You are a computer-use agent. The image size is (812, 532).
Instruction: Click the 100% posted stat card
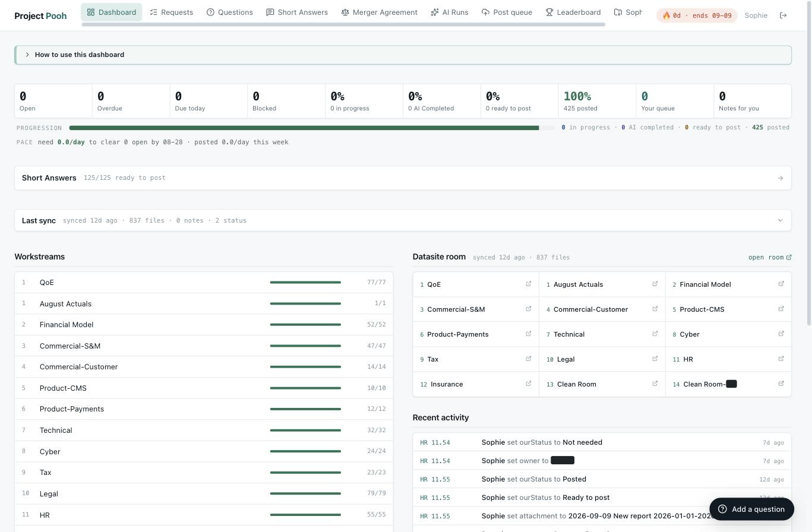(597, 101)
